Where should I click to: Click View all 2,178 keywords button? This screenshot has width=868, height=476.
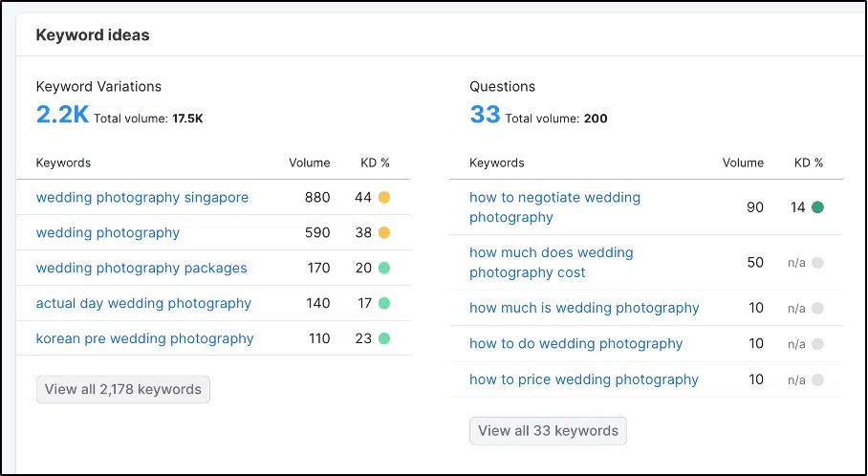point(123,389)
